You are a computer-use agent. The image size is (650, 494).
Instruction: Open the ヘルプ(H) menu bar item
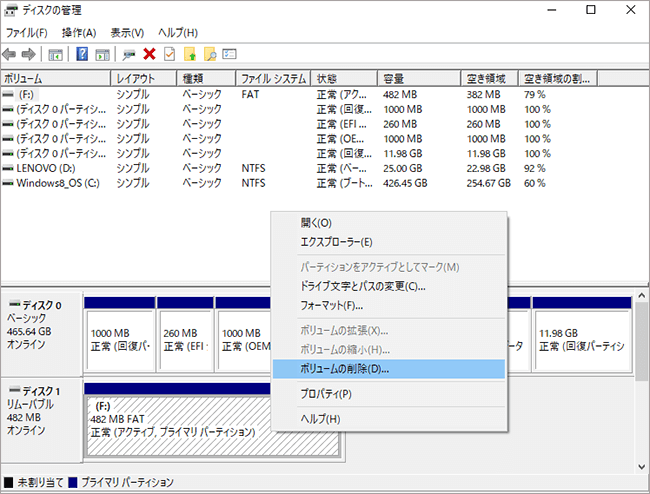pyautogui.click(x=178, y=32)
